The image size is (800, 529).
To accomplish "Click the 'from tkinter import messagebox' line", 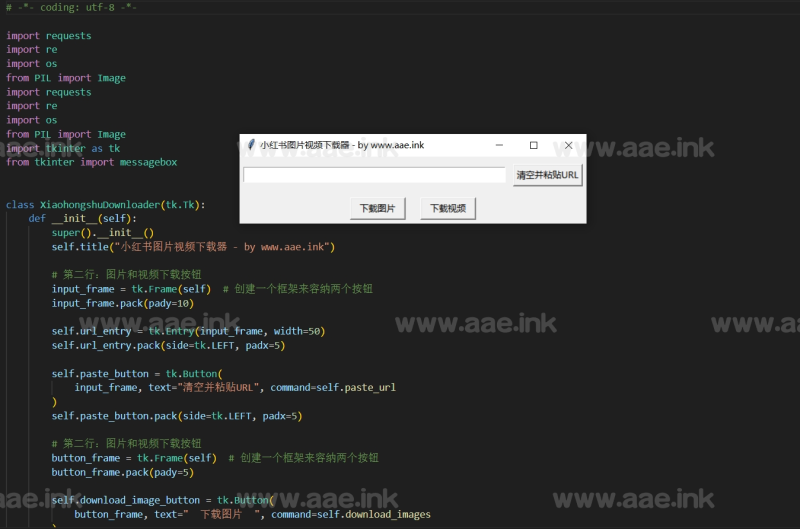I will 91,162.
